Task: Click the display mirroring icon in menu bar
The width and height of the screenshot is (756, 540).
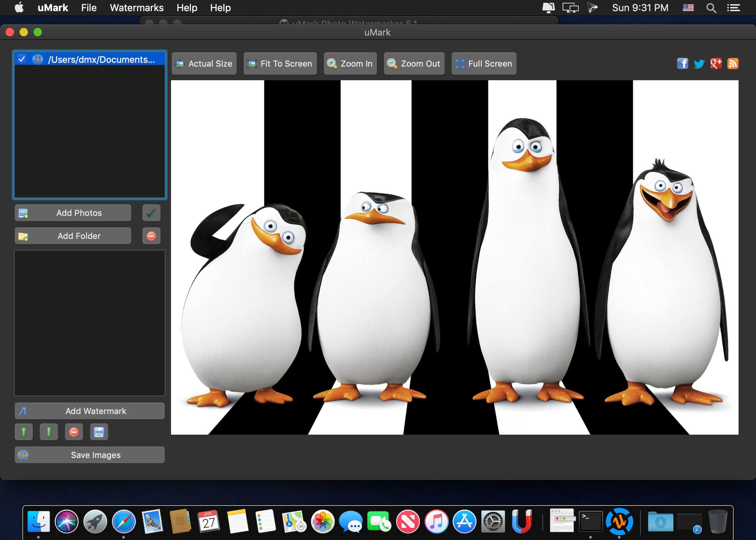Action: (570, 8)
